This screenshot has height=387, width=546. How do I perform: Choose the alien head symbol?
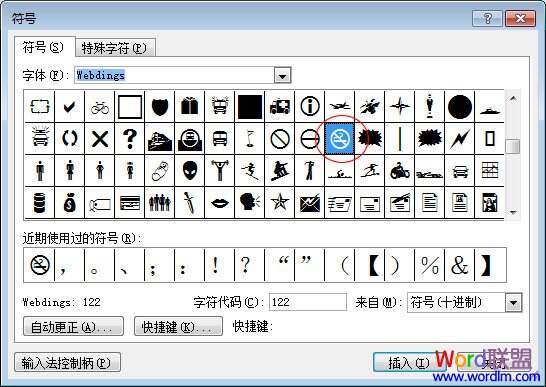(x=190, y=171)
